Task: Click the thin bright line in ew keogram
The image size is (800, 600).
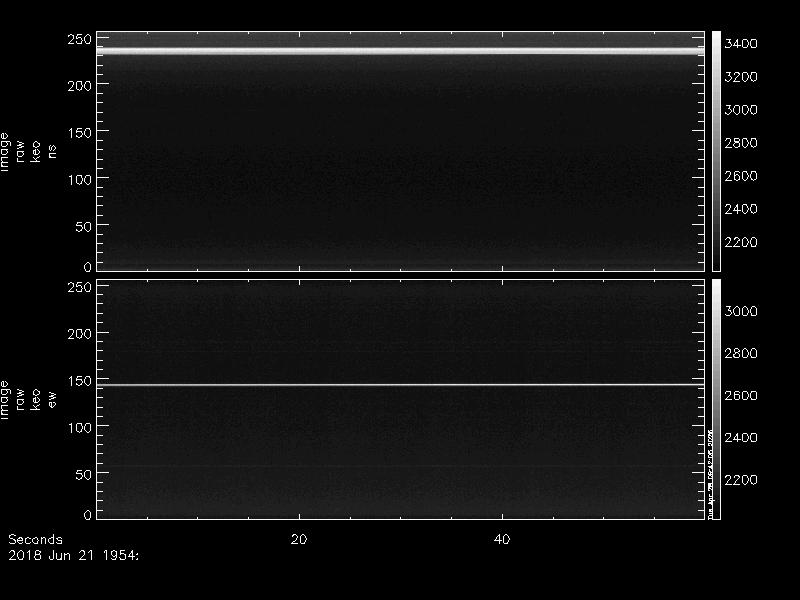Action: [x=401, y=385]
